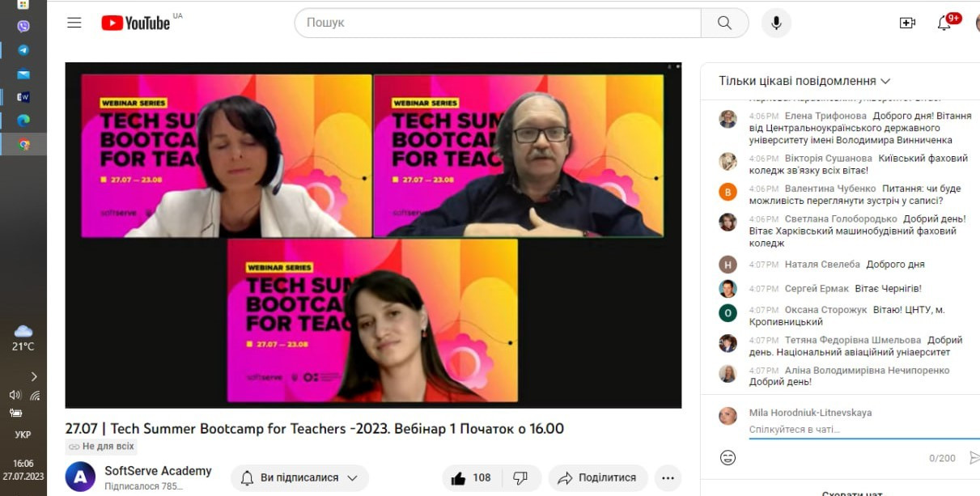The height and width of the screenshot is (496, 980).
Task: Switch the УКР keyboard language indicator
Action: [23, 435]
